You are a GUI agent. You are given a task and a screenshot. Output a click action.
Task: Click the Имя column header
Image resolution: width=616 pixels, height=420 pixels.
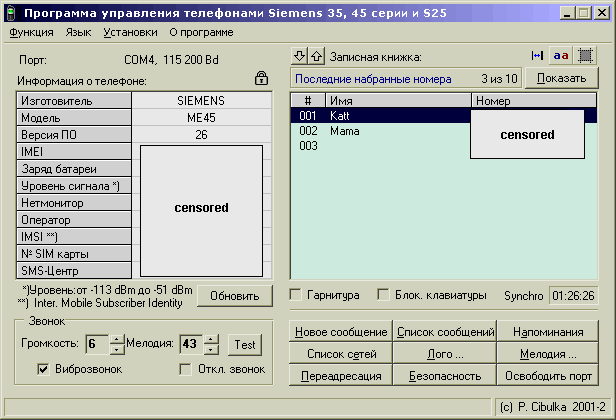[x=398, y=101]
